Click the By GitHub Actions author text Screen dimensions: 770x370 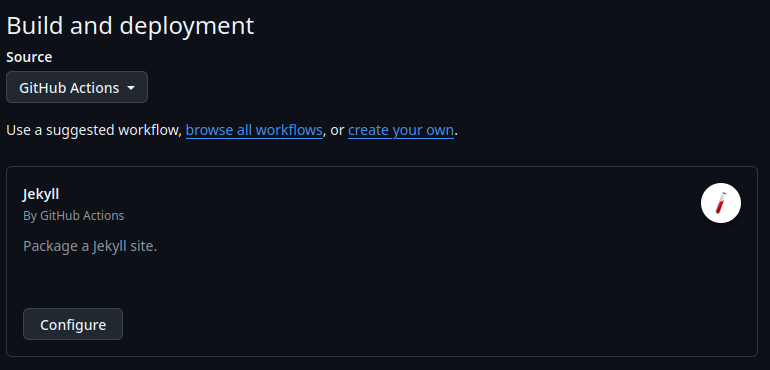74,216
